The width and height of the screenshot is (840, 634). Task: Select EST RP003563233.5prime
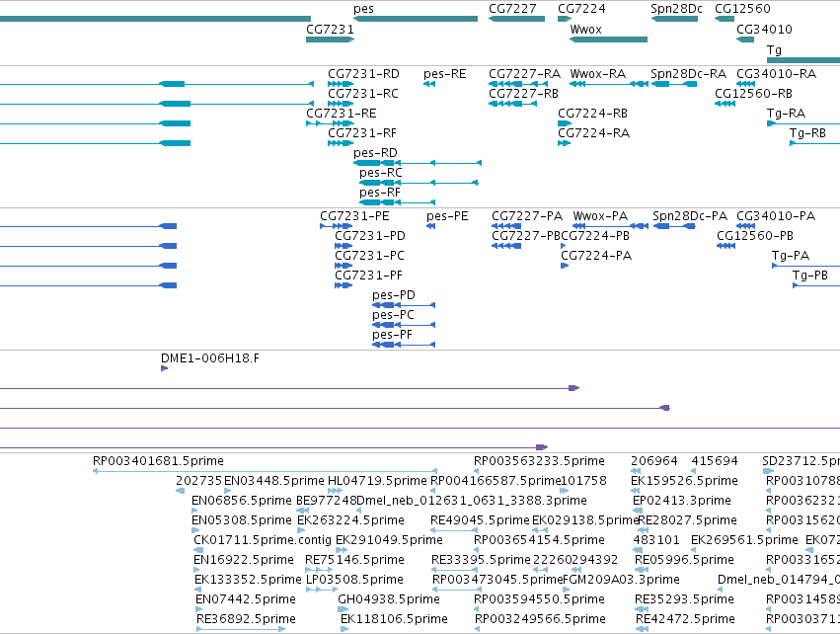(476, 471)
